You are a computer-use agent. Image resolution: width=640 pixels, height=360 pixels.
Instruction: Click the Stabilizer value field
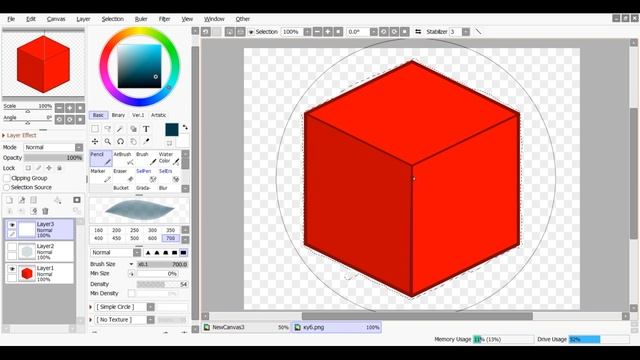point(455,31)
